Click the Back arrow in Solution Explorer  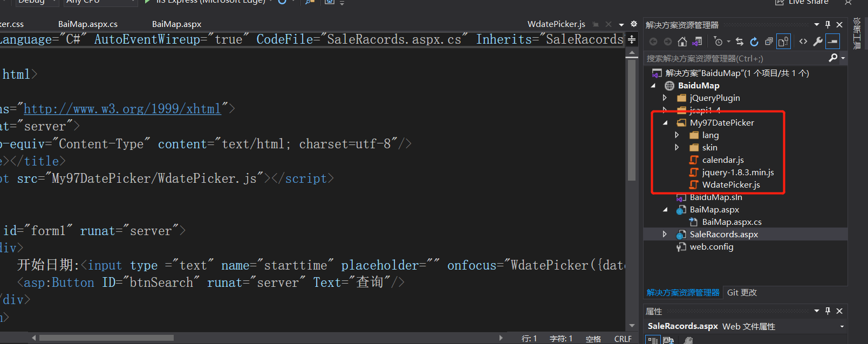pyautogui.click(x=653, y=42)
